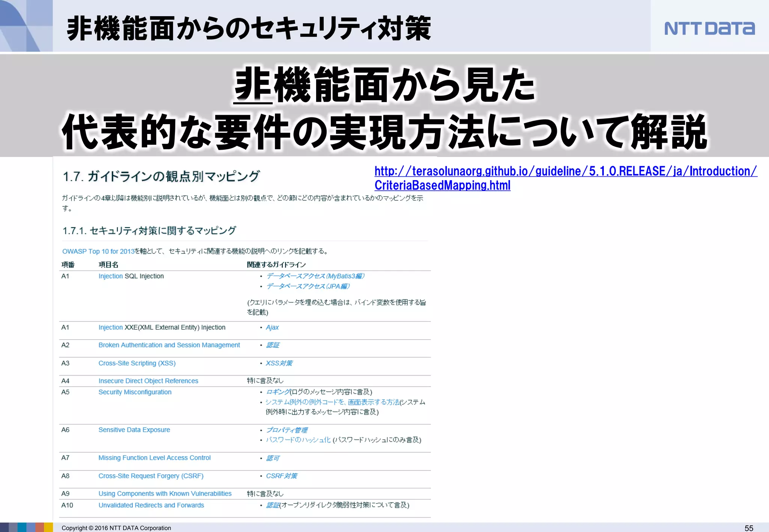The width and height of the screenshot is (769, 532).
Task: Open 認証 link in the A2 row
Action: coord(273,345)
